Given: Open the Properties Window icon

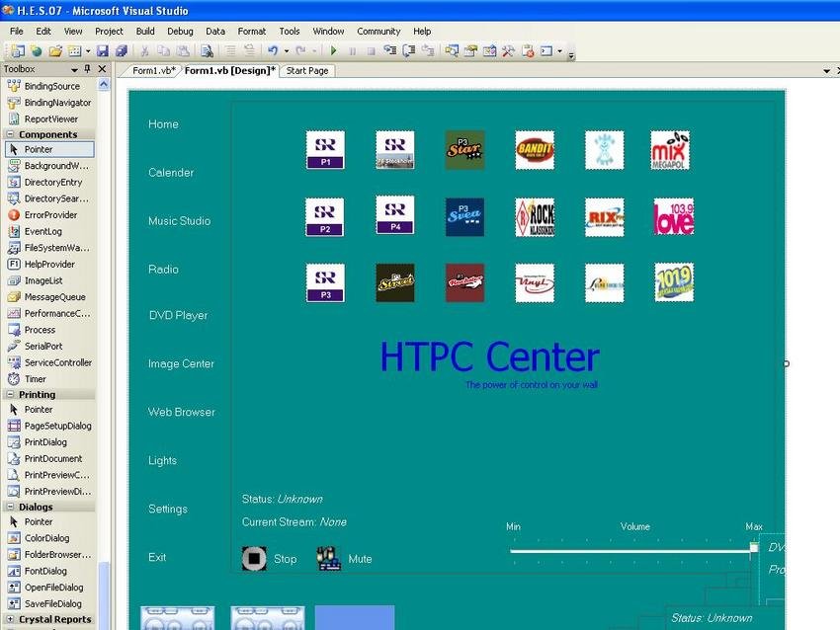Looking at the screenshot, I should click(470, 50).
